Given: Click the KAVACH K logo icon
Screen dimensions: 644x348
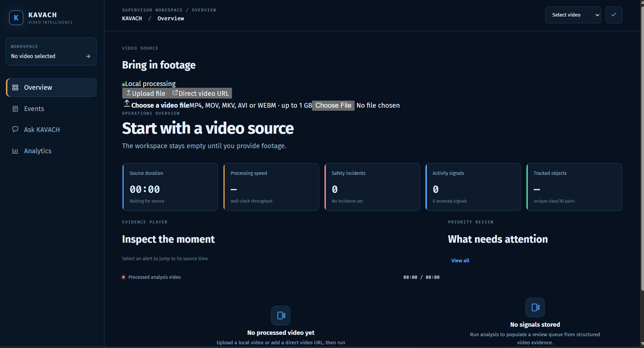Looking at the screenshot, I should [x=16, y=18].
